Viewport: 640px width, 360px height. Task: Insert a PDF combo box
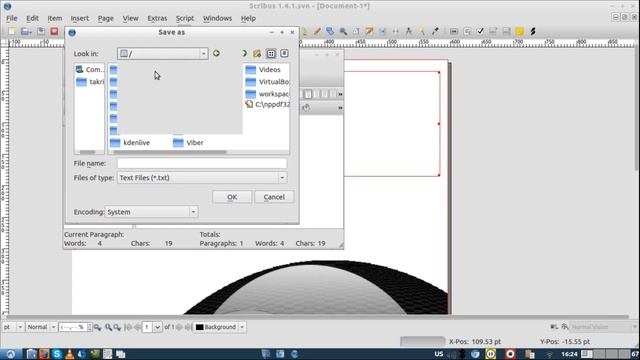(493, 31)
